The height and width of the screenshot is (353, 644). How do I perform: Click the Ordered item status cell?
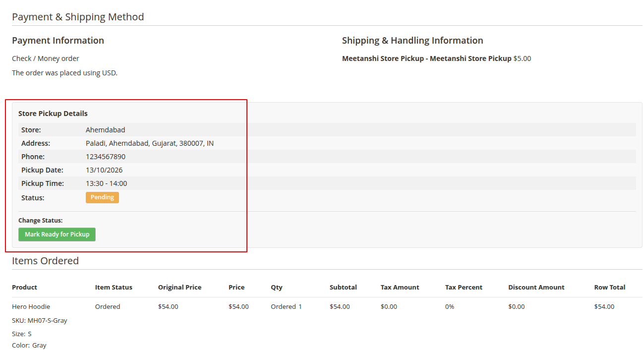point(108,307)
